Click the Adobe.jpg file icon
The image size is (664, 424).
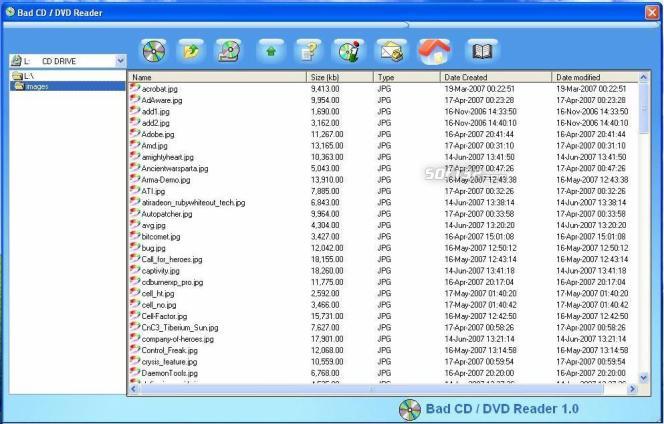135,134
